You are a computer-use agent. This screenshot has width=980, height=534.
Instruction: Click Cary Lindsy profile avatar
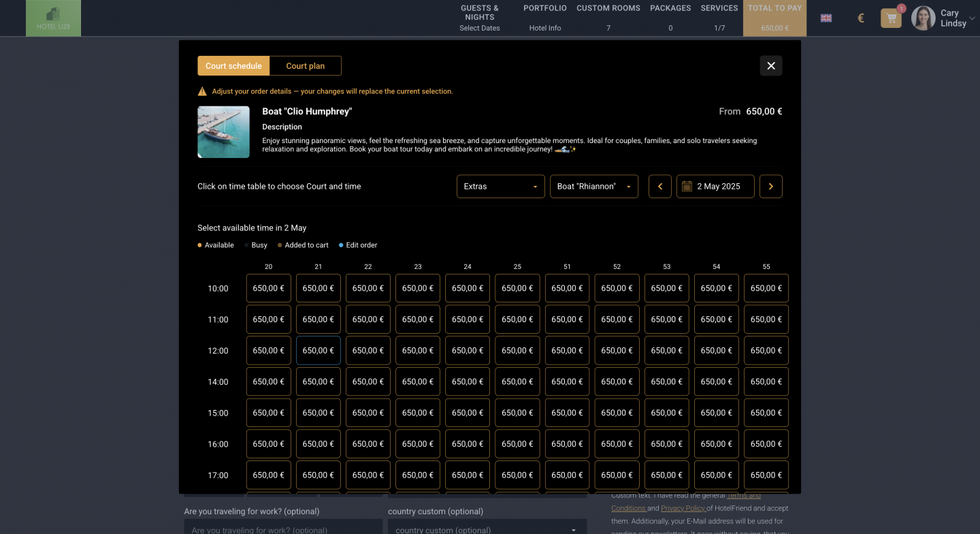coord(924,18)
